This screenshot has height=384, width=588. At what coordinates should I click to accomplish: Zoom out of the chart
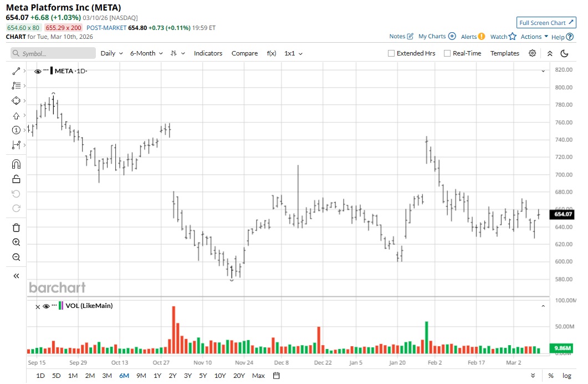coord(16,257)
